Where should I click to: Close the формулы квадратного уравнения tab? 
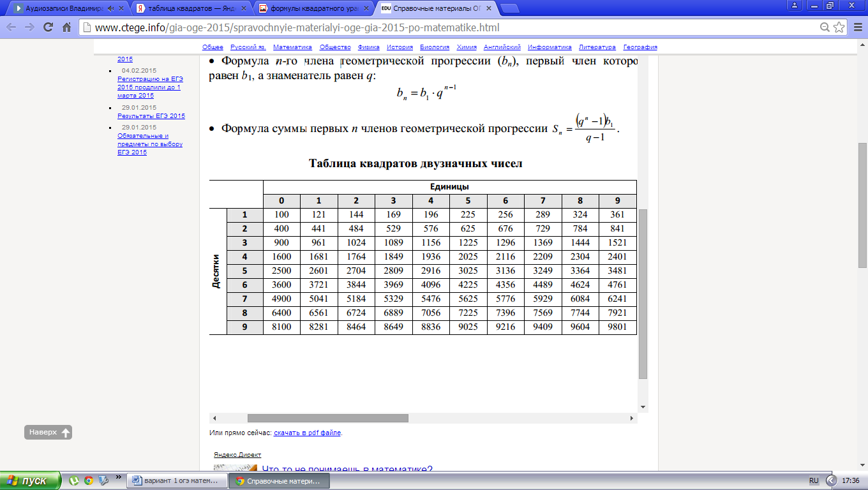point(366,9)
